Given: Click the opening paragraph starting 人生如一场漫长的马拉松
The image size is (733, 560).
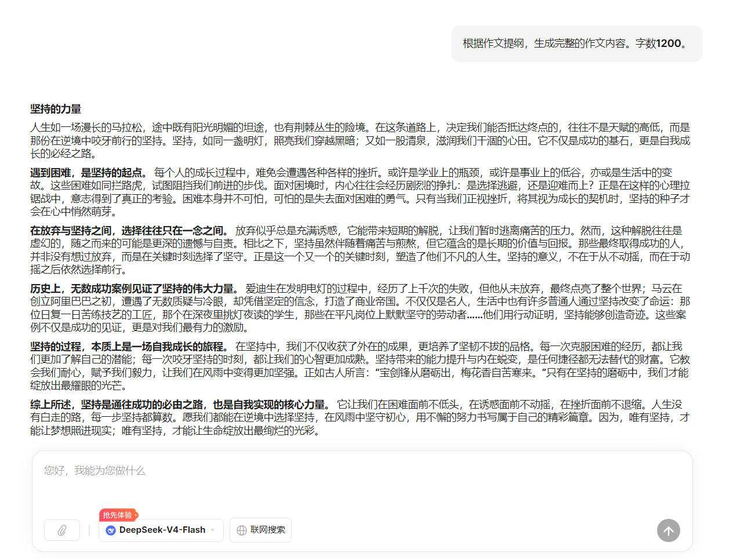Looking at the screenshot, I should click(360, 140).
